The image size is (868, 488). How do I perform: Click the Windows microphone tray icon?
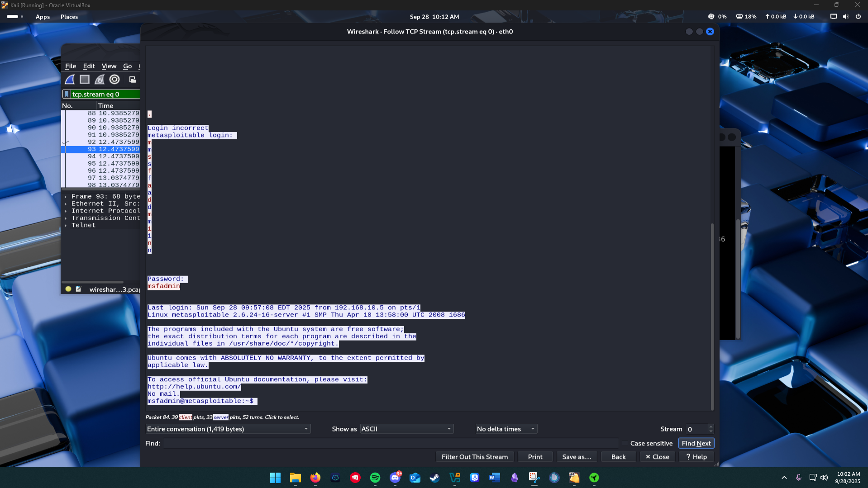(799, 478)
